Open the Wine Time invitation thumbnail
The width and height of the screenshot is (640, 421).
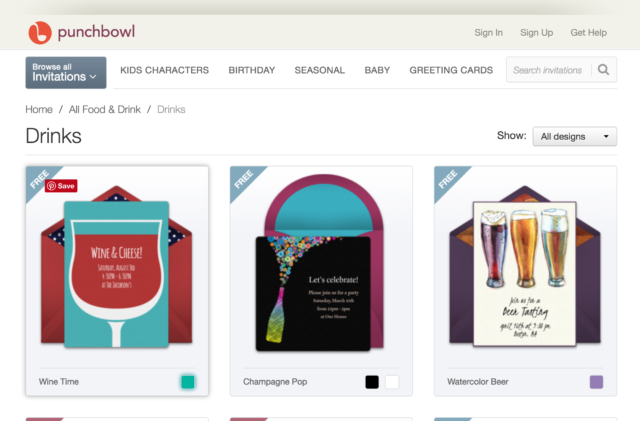[x=117, y=267]
